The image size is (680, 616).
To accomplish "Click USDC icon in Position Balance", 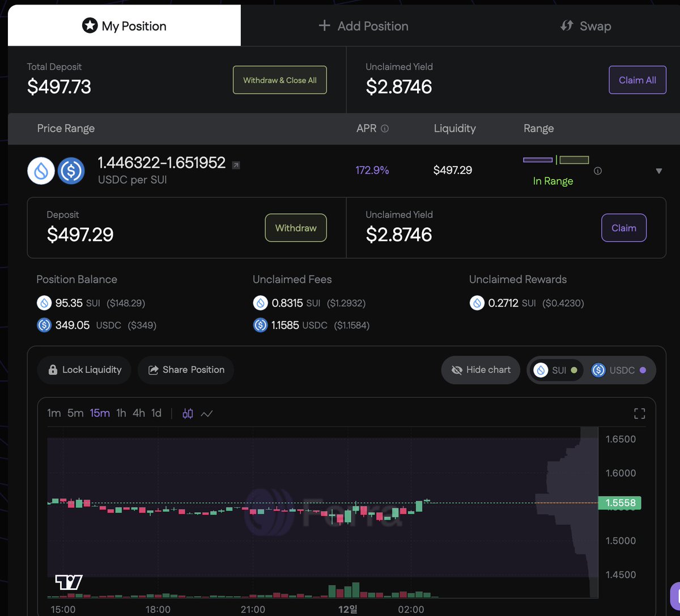I will click(x=44, y=325).
